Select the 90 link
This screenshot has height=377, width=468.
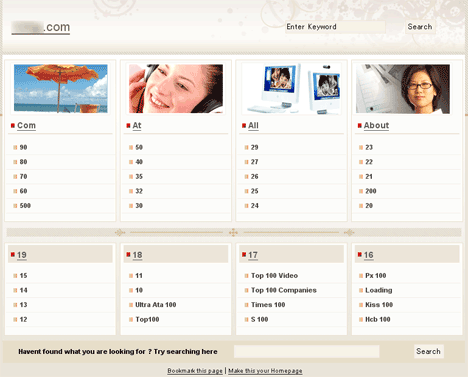[23, 147]
